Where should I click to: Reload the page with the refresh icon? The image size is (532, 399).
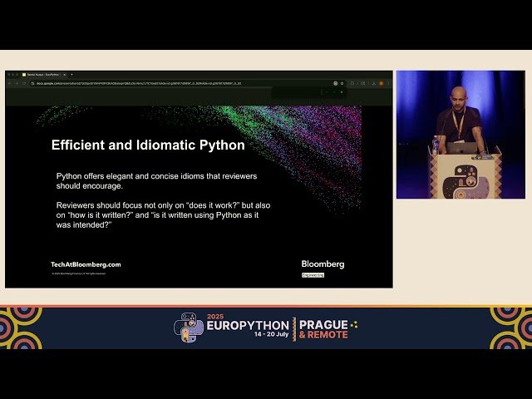[x=23, y=83]
